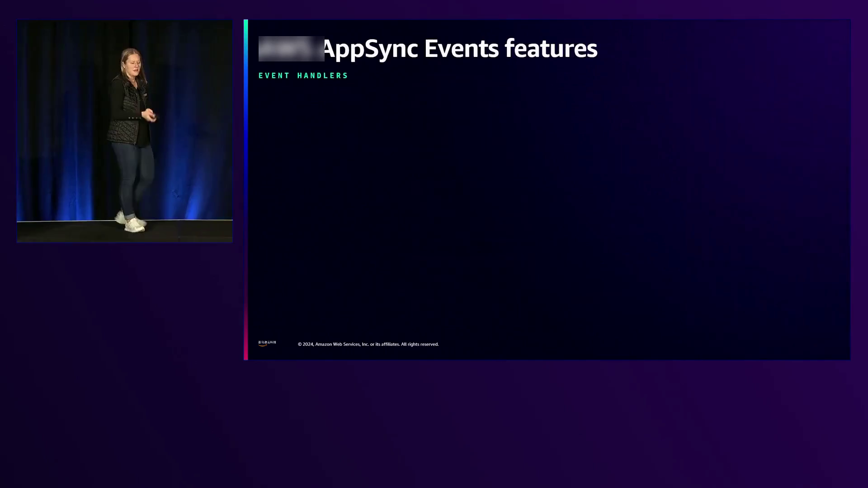Click the orange smile arrow under logo
Viewport: 868px width, 488px height.
[263, 346]
